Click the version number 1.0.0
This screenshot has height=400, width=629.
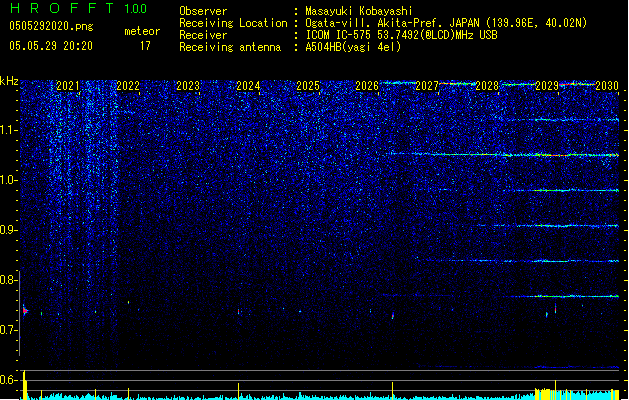[136, 9]
